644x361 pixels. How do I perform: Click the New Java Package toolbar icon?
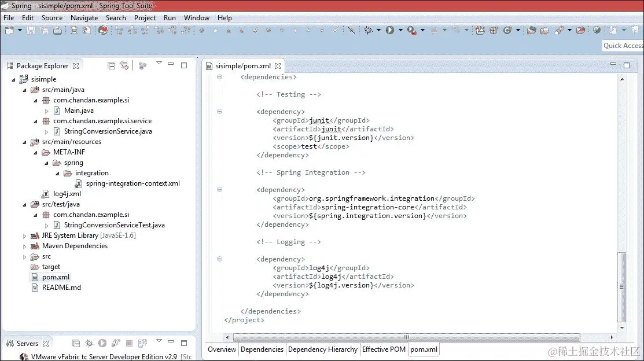[x=494, y=31]
